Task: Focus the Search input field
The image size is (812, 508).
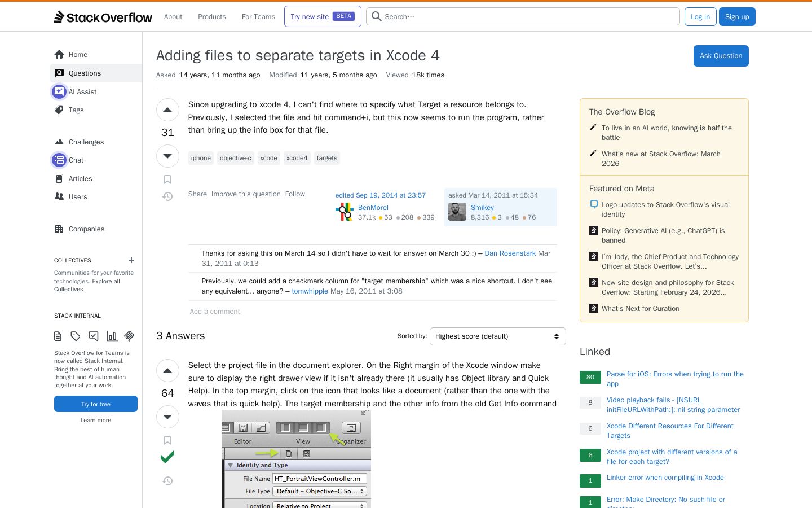Action: click(x=523, y=16)
